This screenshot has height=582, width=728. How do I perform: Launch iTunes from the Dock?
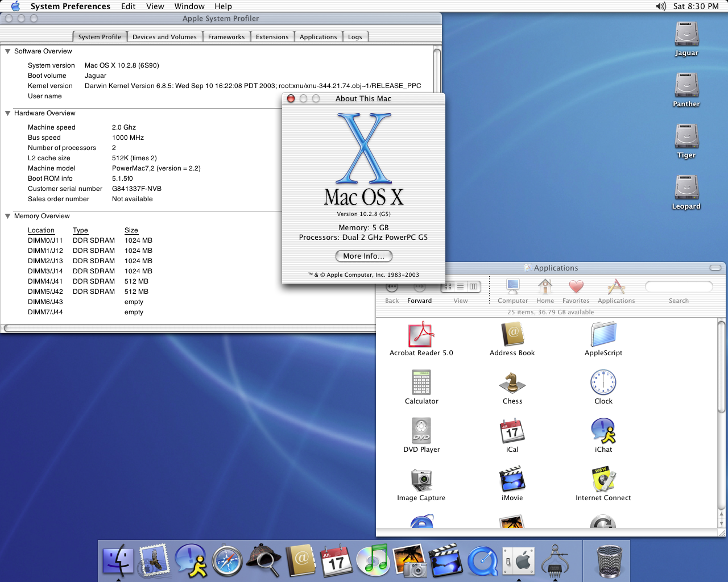(x=373, y=560)
